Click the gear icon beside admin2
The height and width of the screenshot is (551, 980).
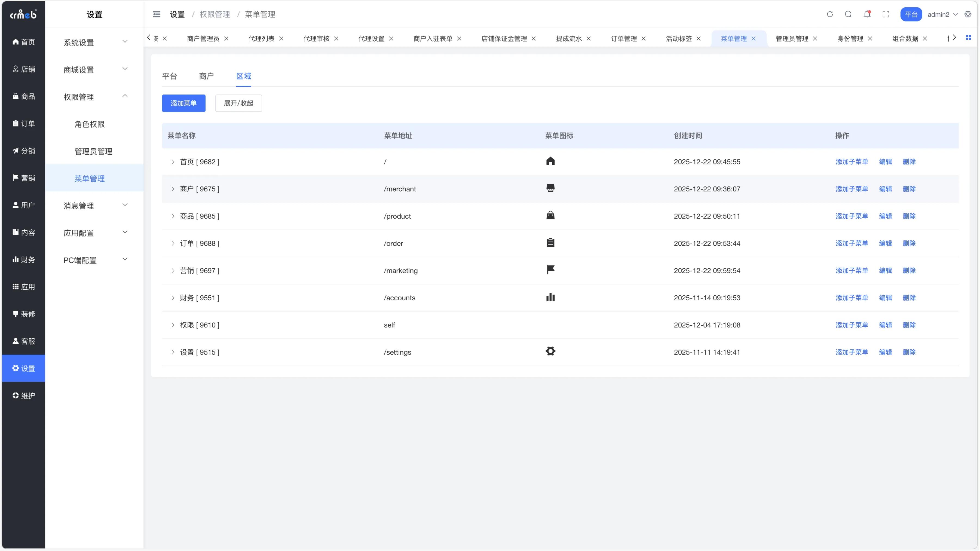pyautogui.click(x=968, y=14)
